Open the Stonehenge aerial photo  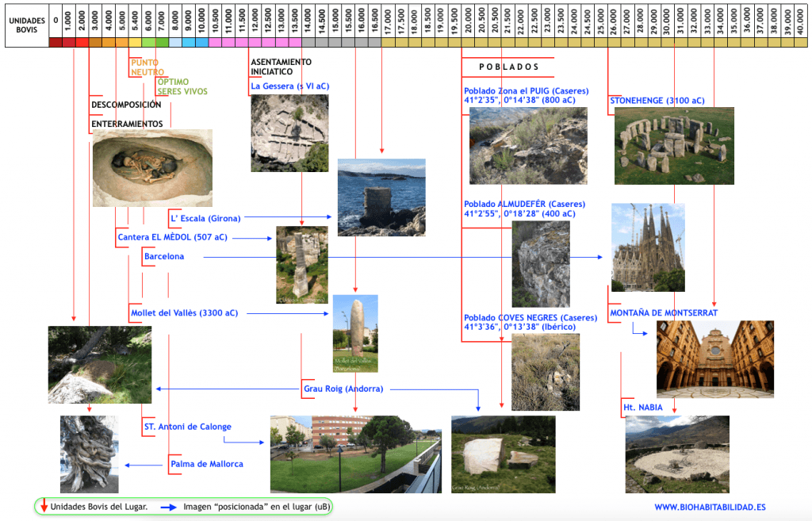coord(674,146)
